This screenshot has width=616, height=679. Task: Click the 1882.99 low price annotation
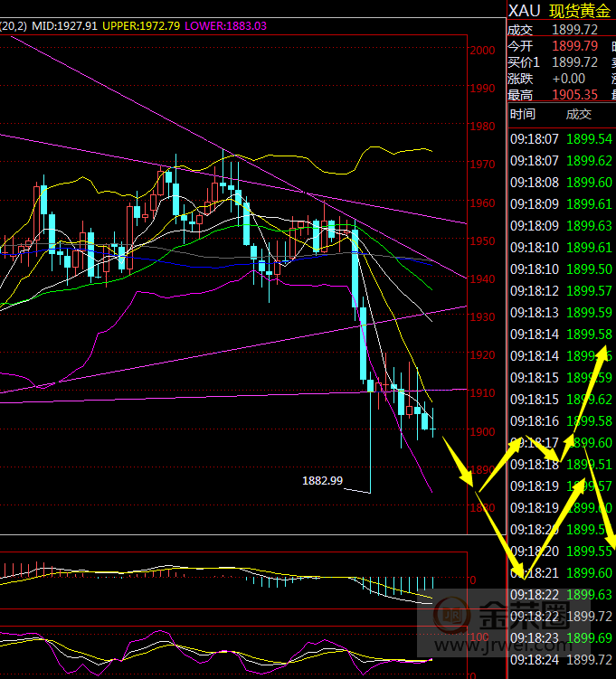point(322,480)
